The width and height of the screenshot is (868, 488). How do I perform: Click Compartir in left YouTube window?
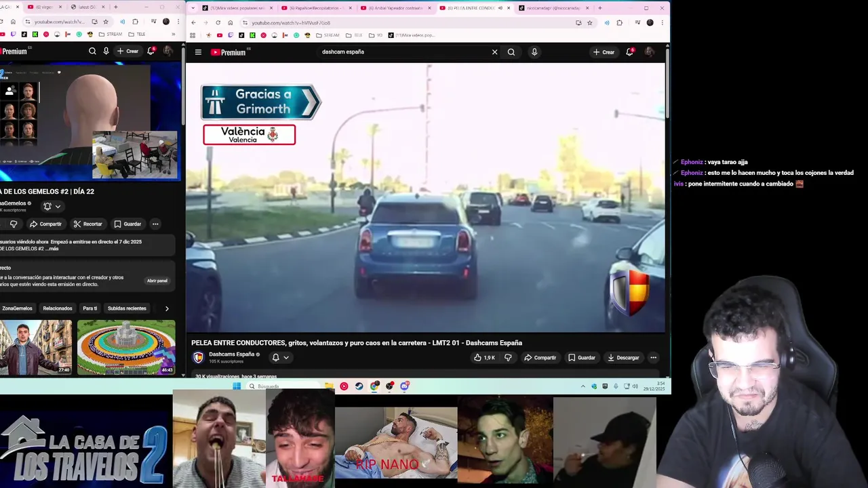pos(45,224)
